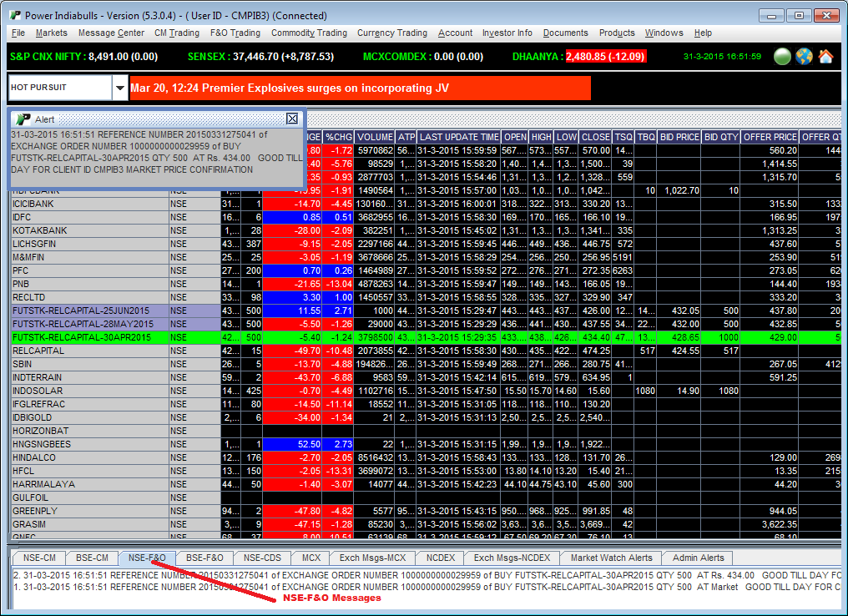Expand the HOT PURSUIT dropdown
The height and width of the screenshot is (616, 848).
click(x=120, y=88)
